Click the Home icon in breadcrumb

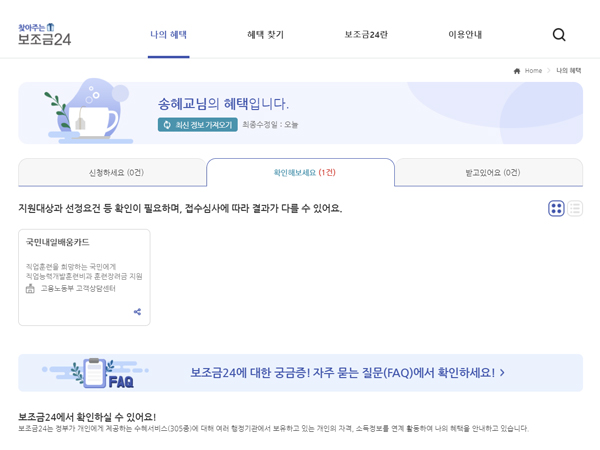(x=517, y=71)
